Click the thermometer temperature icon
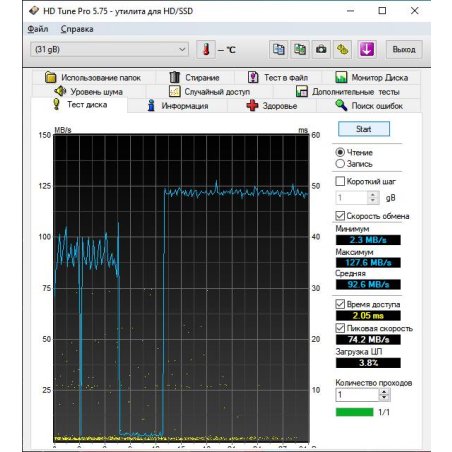Screen dimensions: 452x452 coord(206,50)
